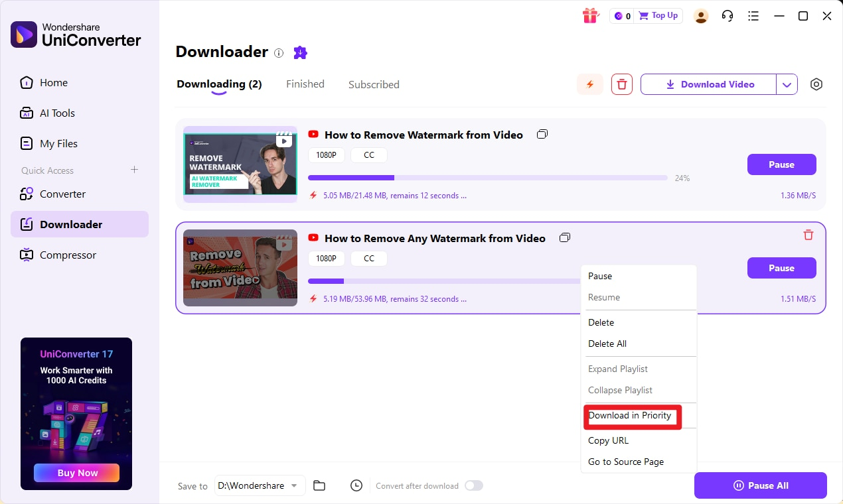This screenshot has width=843, height=504.
Task: Add a Quick Access item with plus icon
Action: point(134,170)
